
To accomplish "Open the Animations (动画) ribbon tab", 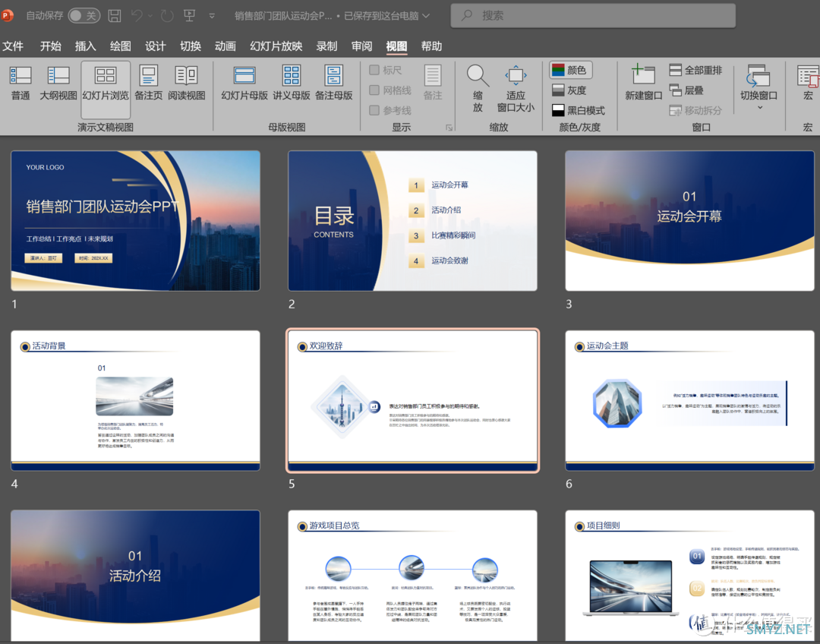I will [225, 46].
